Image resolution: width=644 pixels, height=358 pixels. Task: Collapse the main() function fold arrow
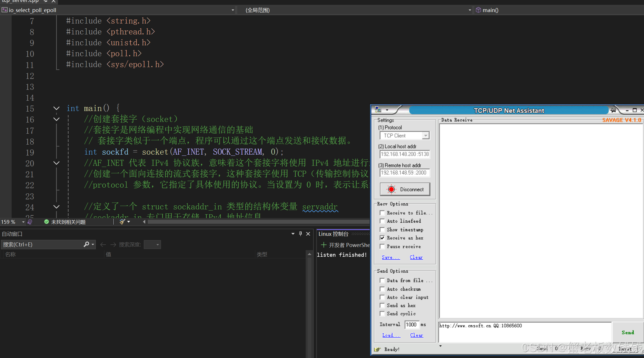pyautogui.click(x=56, y=108)
